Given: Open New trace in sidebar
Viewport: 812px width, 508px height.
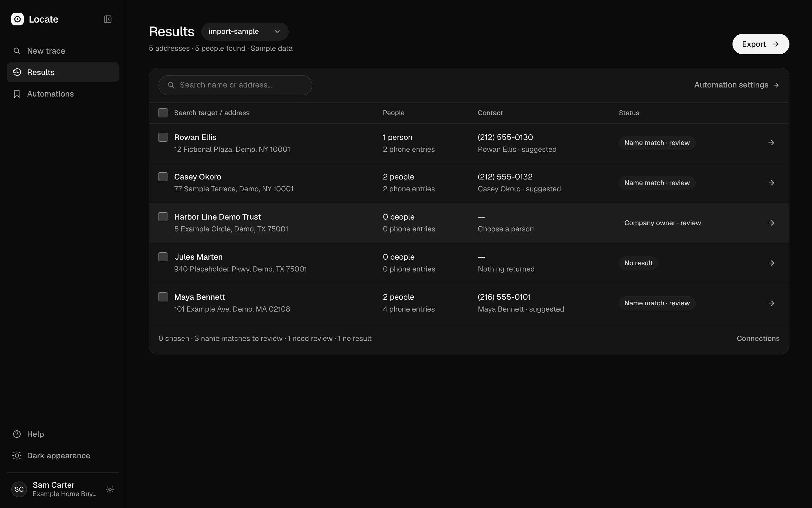Looking at the screenshot, I should 63,51.
